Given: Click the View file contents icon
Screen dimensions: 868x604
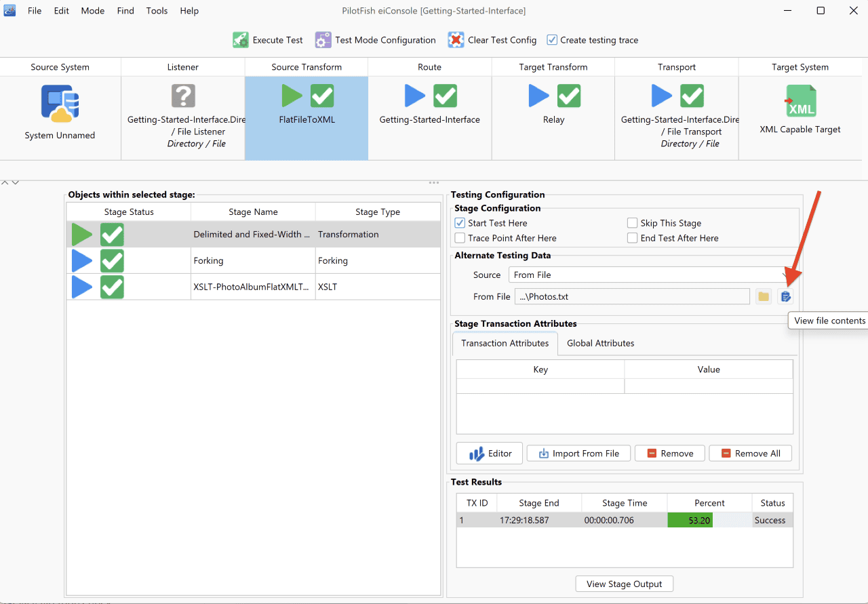Looking at the screenshot, I should [785, 296].
